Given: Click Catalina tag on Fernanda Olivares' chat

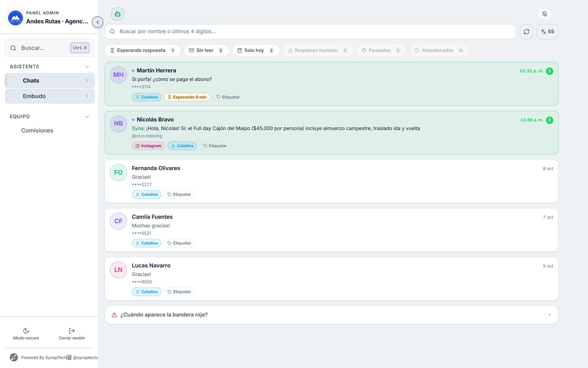Looking at the screenshot, I should (147, 194).
